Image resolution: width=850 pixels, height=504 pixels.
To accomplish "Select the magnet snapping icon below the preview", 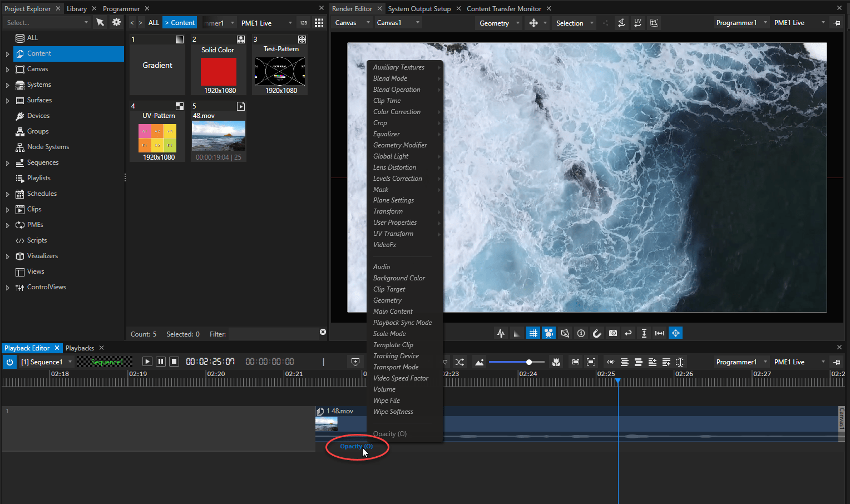I will point(597,333).
